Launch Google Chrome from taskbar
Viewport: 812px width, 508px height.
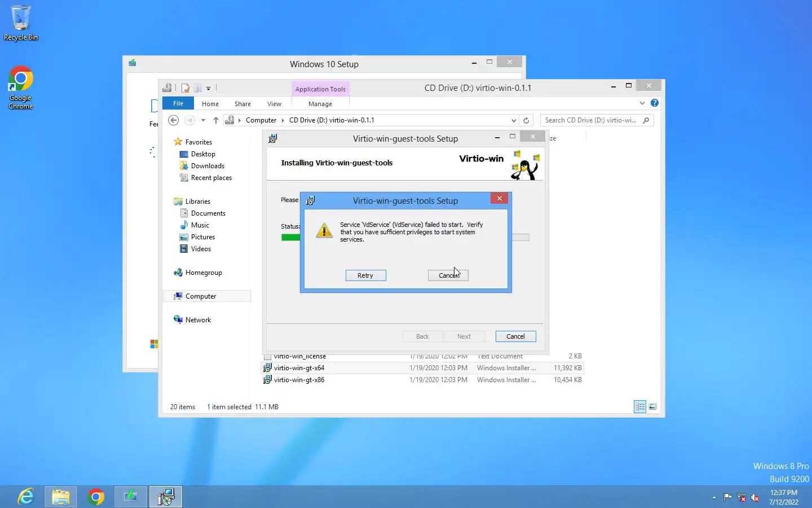[x=96, y=497]
